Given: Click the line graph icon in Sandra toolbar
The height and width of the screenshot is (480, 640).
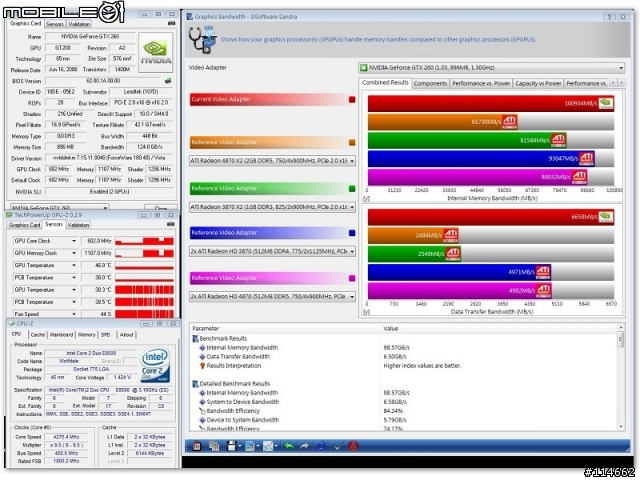Looking at the screenshot, I should [268, 446].
